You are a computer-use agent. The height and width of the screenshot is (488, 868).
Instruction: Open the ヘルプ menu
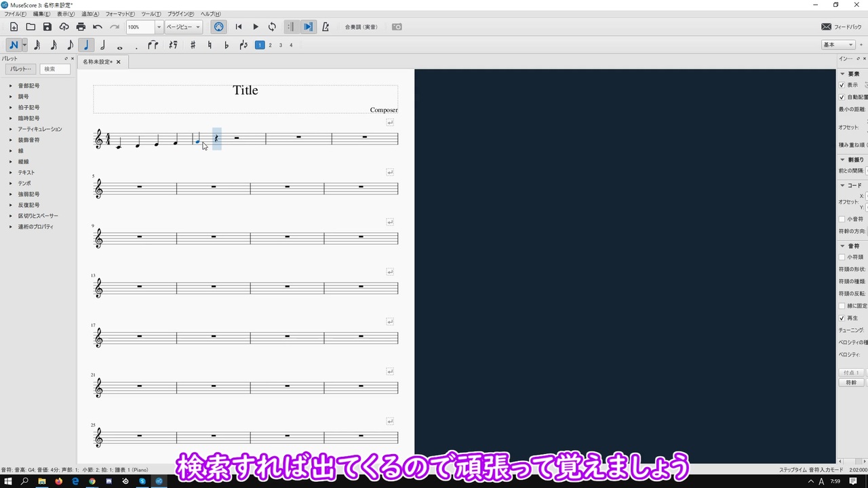(x=210, y=14)
